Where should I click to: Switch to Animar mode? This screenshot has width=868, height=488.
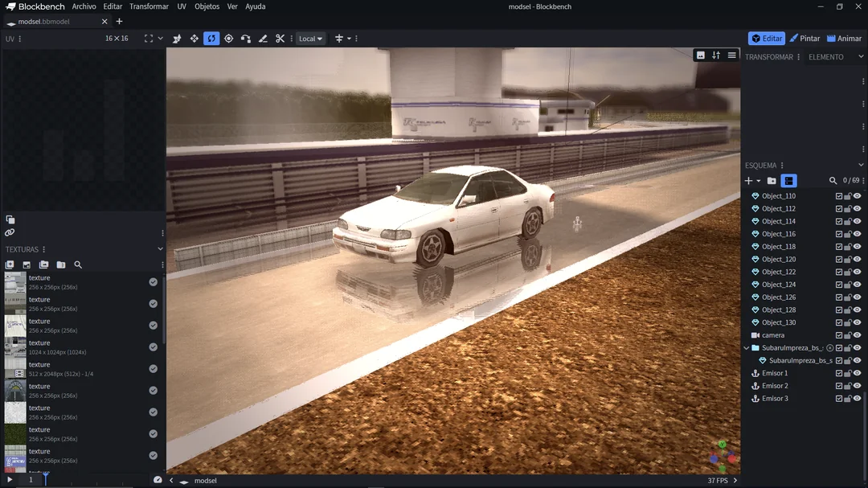pos(844,39)
